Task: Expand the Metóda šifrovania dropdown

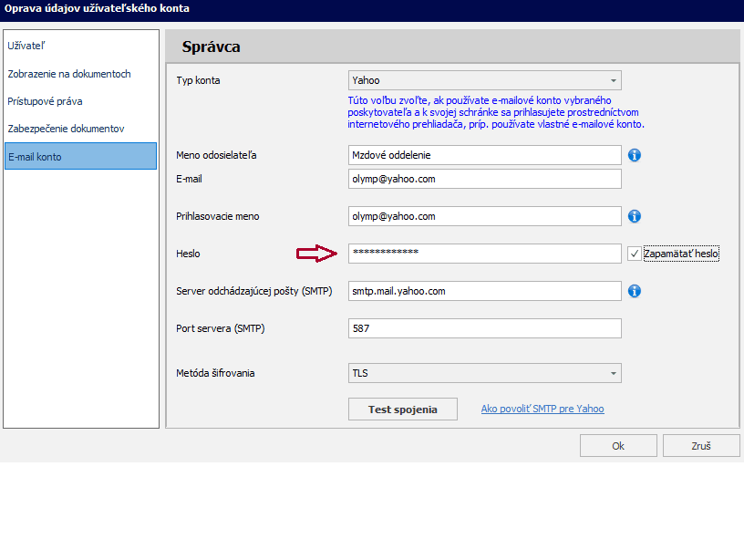Action: point(484,373)
